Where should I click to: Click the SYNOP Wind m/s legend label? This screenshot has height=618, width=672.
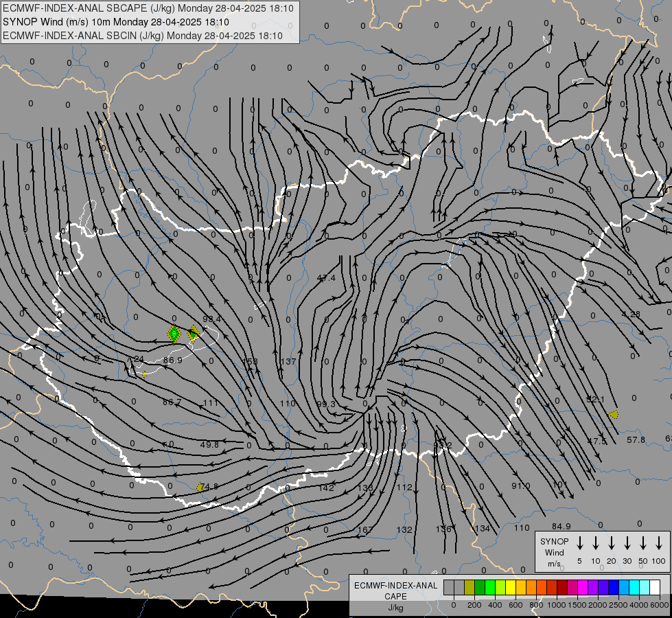tap(555, 552)
